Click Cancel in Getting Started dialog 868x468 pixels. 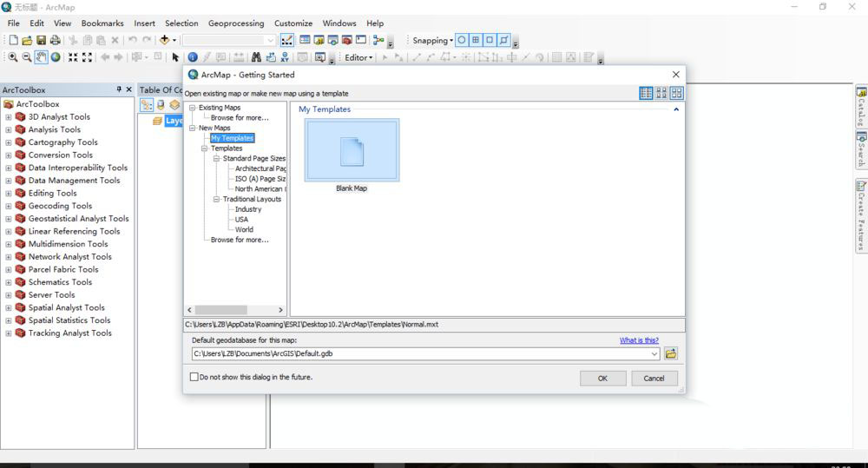pyautogui.click(x=654, y=379)
